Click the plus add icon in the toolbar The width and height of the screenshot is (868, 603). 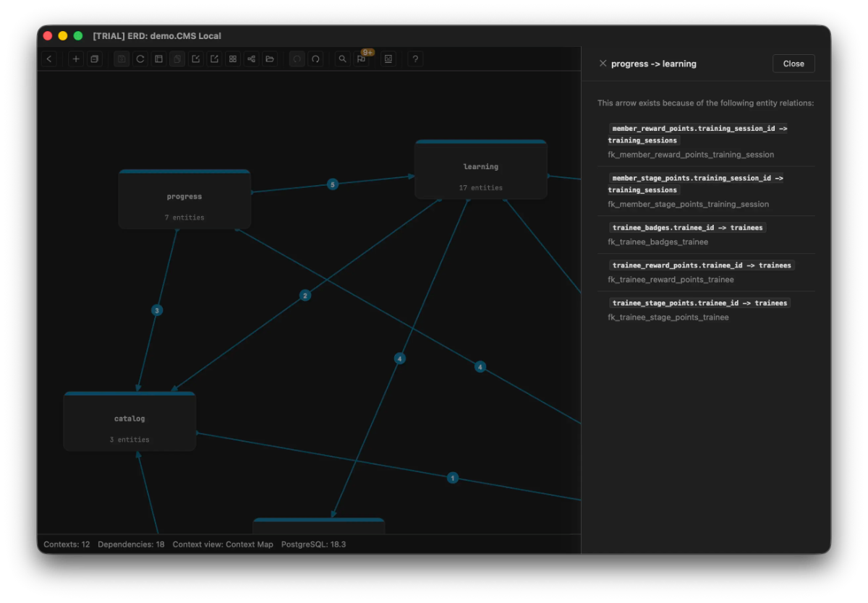[76, 59]
